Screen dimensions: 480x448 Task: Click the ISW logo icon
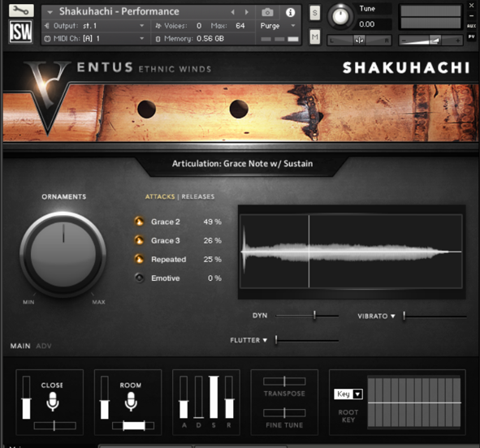tap(21, 32)
